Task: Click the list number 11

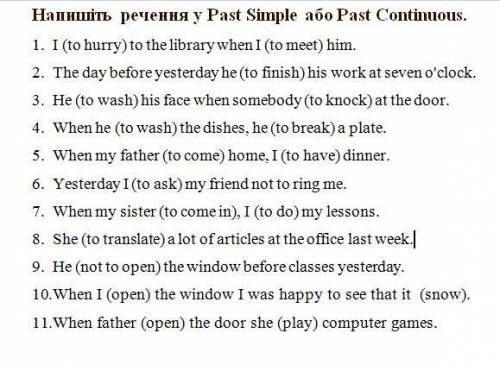Action: click(42, 323)
